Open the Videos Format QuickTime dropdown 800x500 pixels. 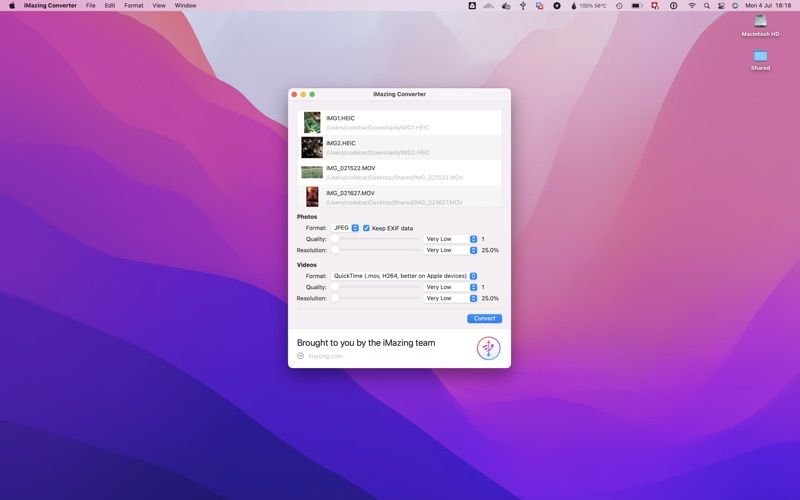click(404, 276)
